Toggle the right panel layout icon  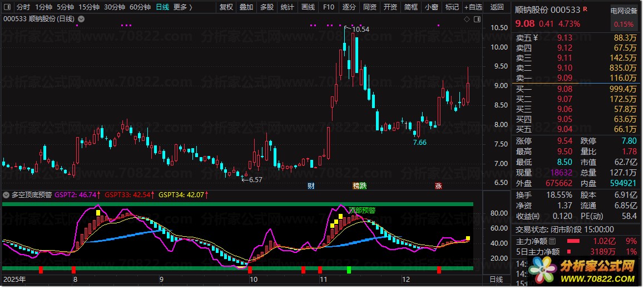click(x=477, y=19)
